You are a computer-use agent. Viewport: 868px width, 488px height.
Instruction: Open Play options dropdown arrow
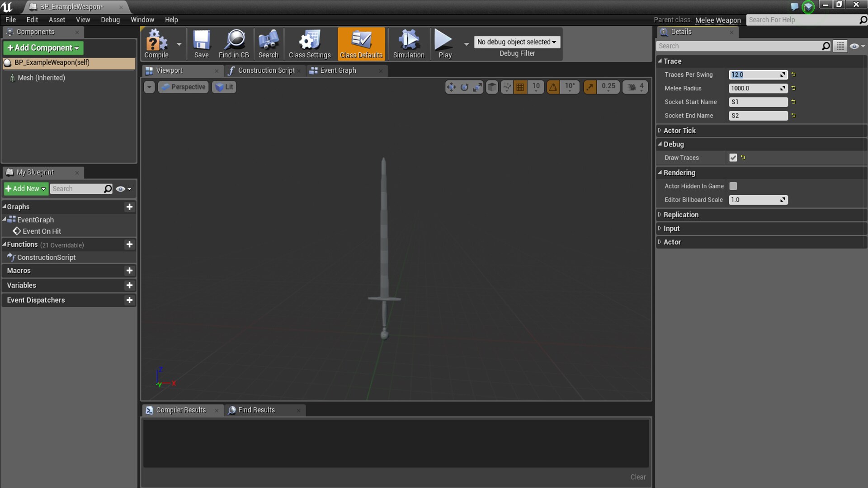coord(466,44)
